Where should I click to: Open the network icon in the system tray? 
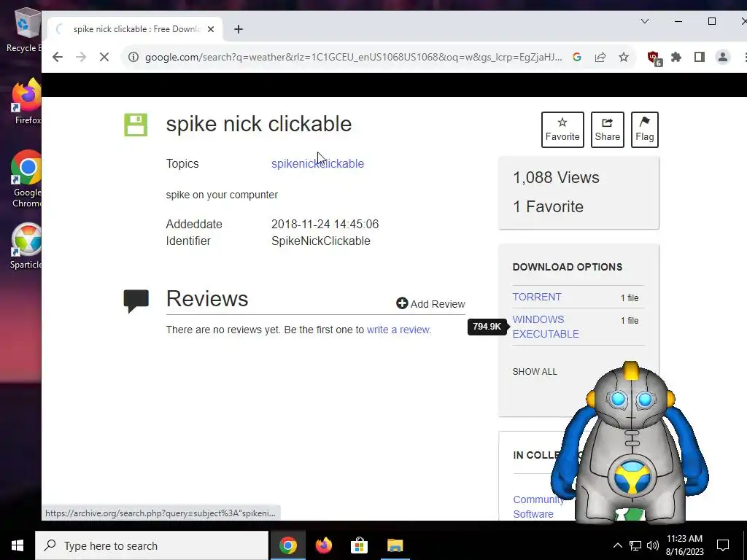(635, 545)
